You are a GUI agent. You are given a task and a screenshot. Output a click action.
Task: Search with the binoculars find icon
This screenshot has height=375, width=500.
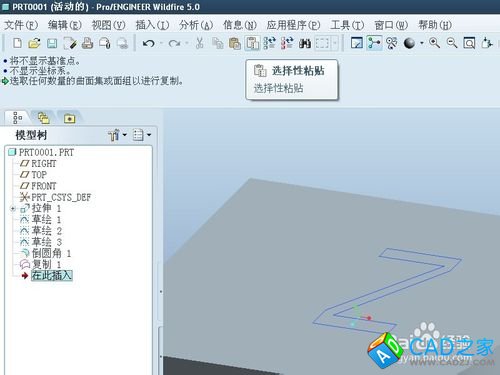(x=305, y=43)
